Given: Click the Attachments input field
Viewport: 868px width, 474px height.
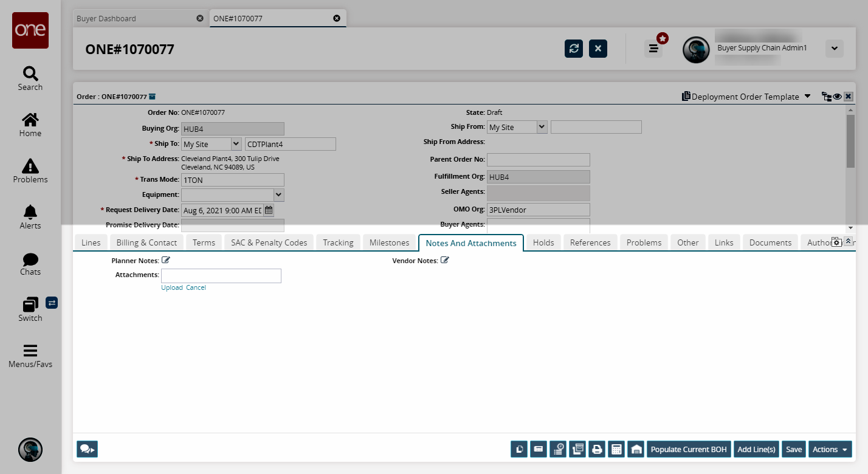Looking at the screenshot, I should click(221, 276).
